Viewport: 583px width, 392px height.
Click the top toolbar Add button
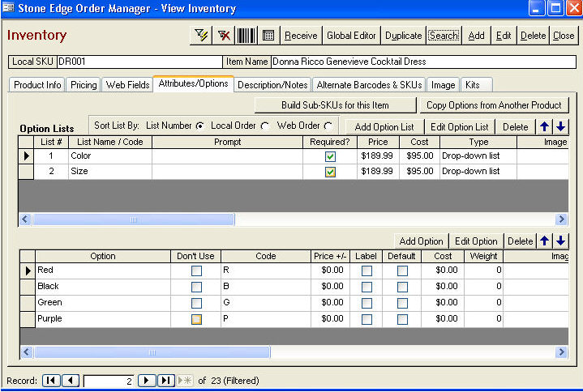click(x=476, y=36)
